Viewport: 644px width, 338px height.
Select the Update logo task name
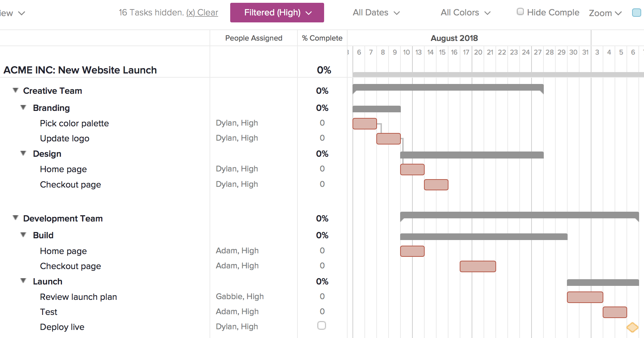(x=64, y=138)
